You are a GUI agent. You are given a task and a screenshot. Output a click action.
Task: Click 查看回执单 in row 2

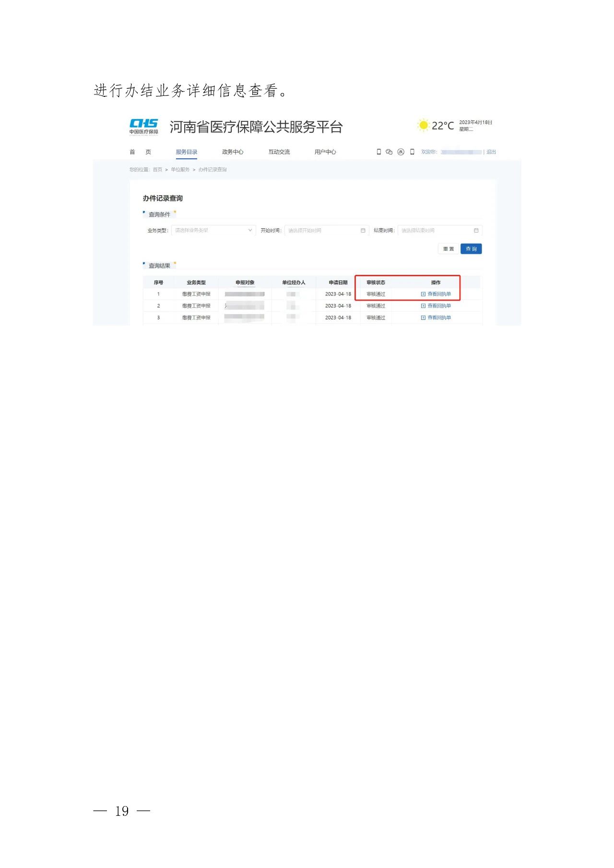coord(436,306)
